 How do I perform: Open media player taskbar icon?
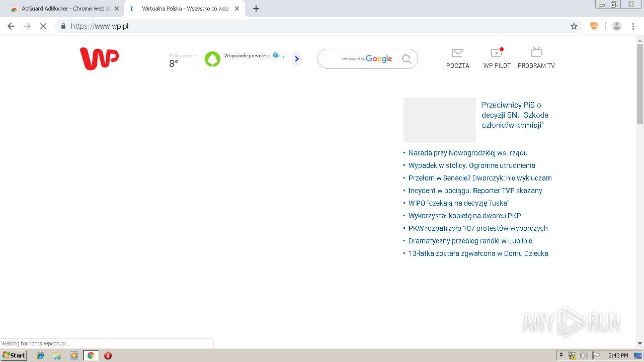click(74, 355)
